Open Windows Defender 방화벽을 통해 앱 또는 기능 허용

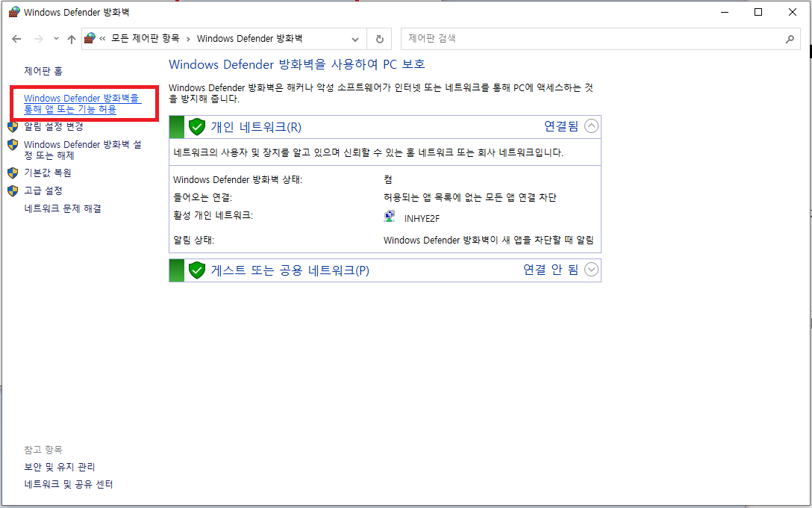[82, 103]
